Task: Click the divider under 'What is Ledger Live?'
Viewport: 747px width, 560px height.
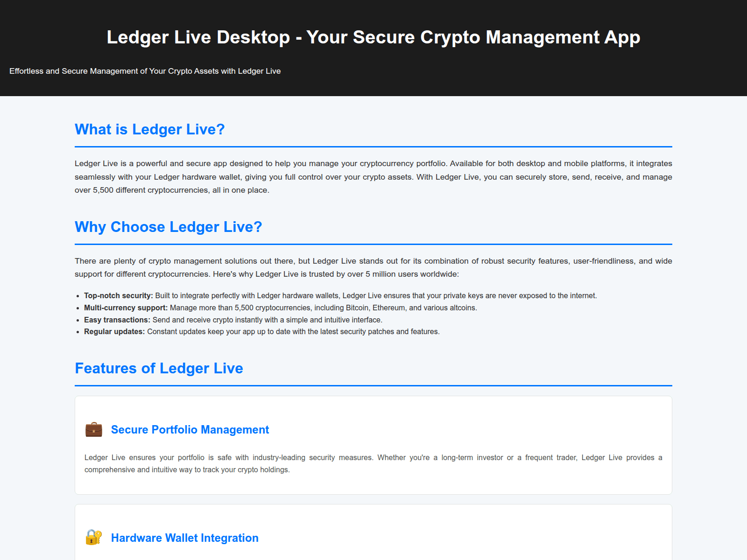Action: (373, 146)
